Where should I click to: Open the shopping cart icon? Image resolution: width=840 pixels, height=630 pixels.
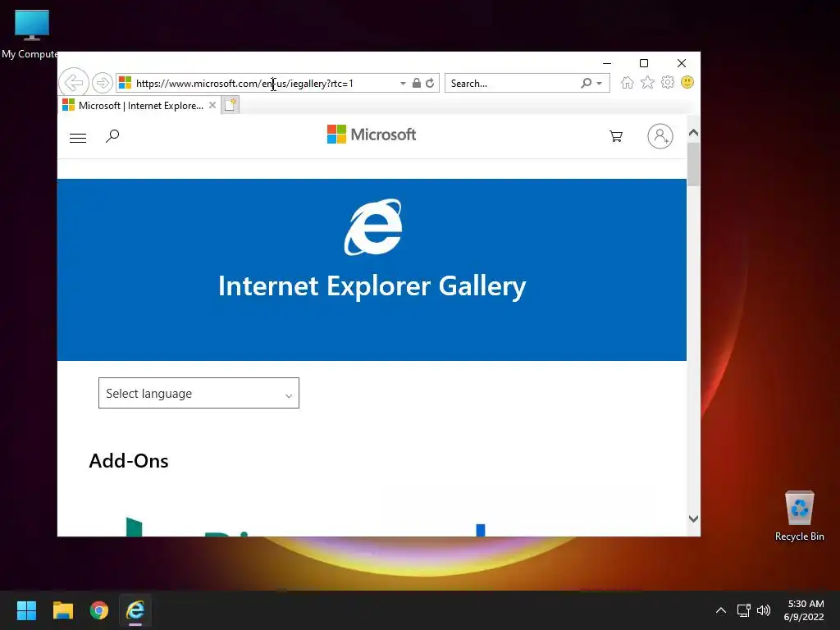(x=616, y=136)
